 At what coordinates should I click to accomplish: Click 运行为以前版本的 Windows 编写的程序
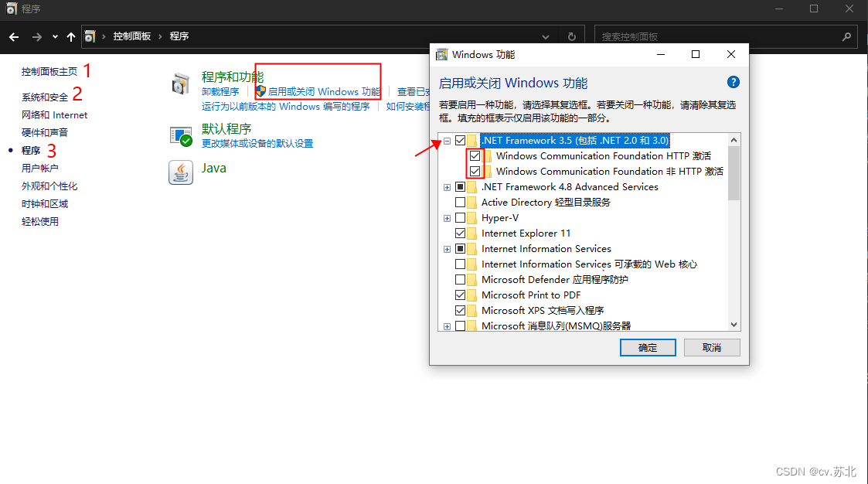[286, 107]
